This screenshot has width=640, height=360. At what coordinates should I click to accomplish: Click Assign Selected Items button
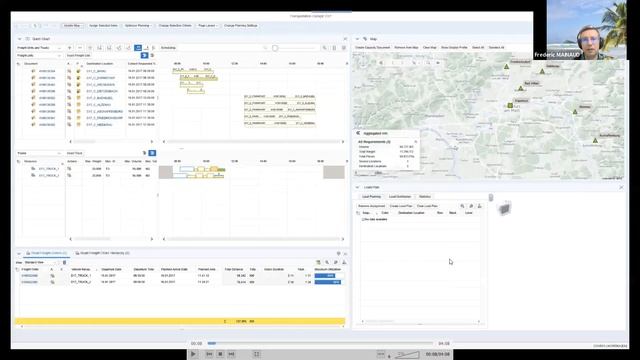[103, 26]
